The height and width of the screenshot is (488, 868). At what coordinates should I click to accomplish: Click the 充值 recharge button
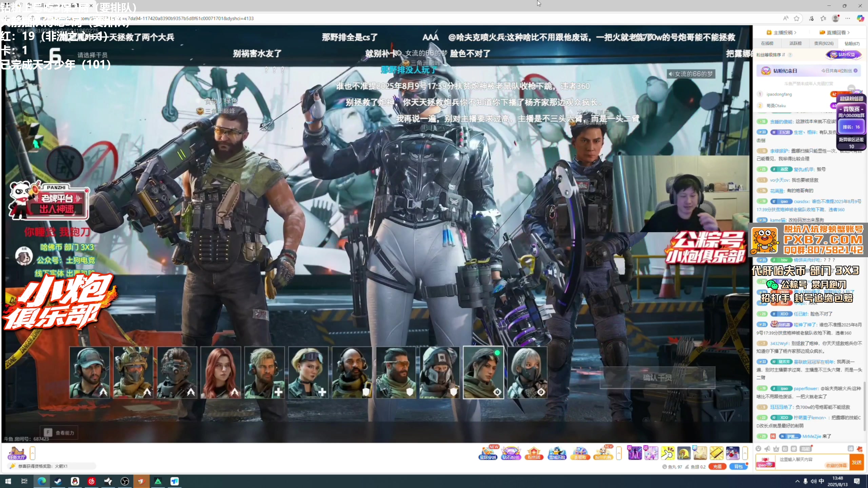tap(717, 467)
